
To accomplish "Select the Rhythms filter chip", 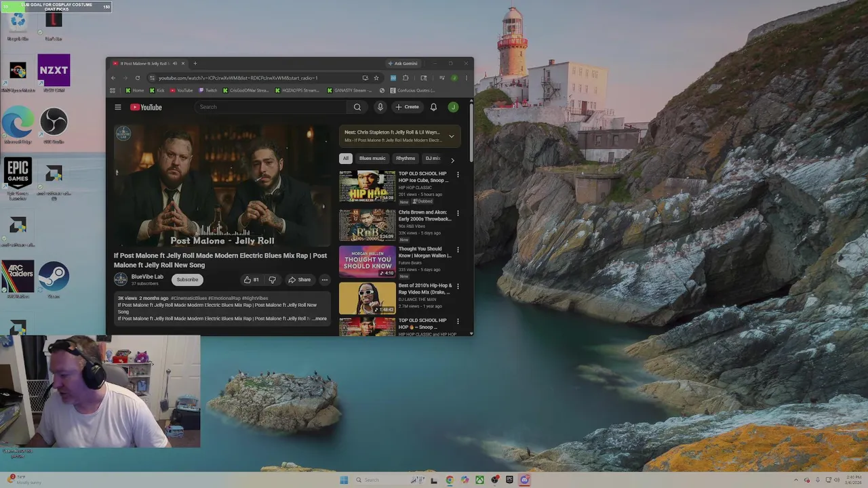I will tap(406, 159).
